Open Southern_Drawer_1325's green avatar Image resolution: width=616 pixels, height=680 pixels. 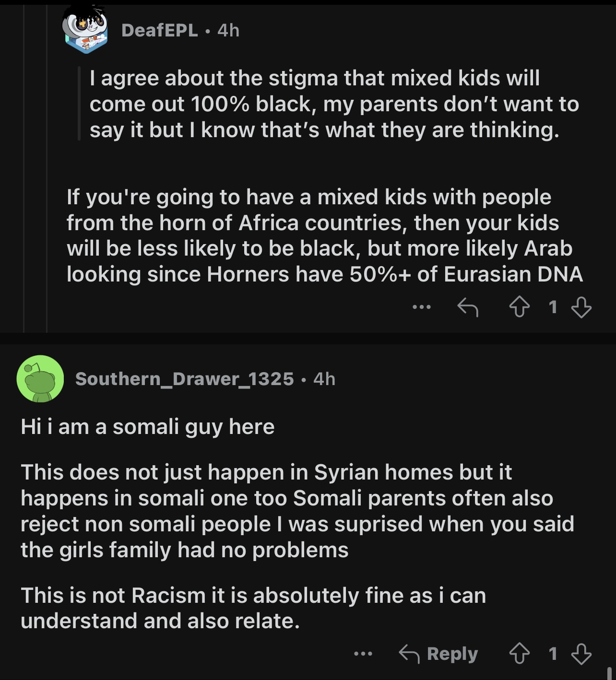(x=40, y=379)
